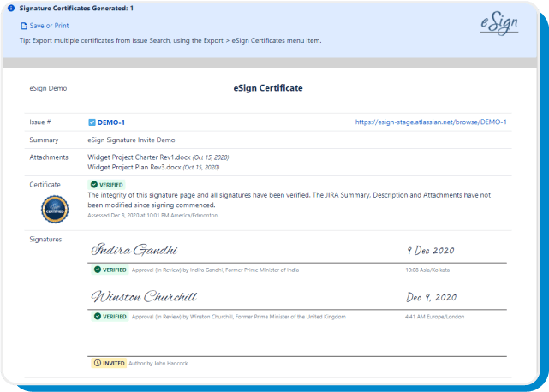Click the Save or Print document icon

(x=24, y=26)
